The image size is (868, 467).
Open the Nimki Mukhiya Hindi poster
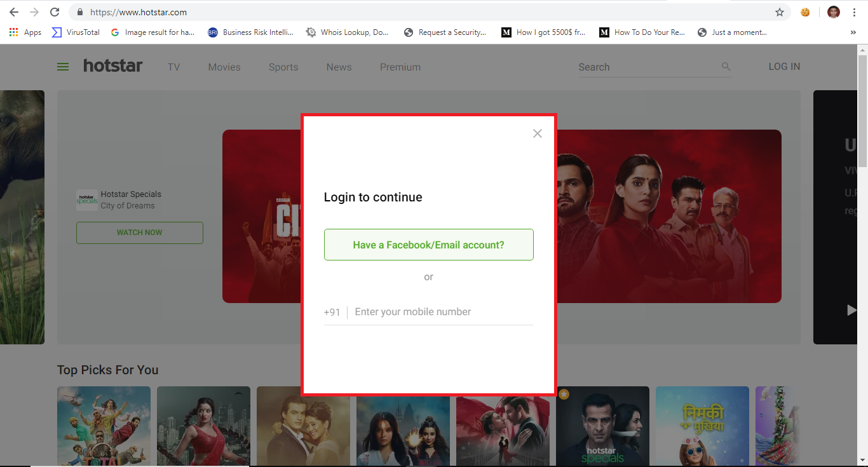click(x=702, y=426)
